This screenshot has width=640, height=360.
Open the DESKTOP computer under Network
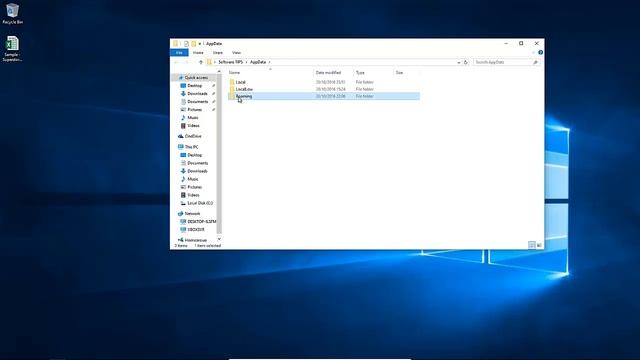point(202,222)
